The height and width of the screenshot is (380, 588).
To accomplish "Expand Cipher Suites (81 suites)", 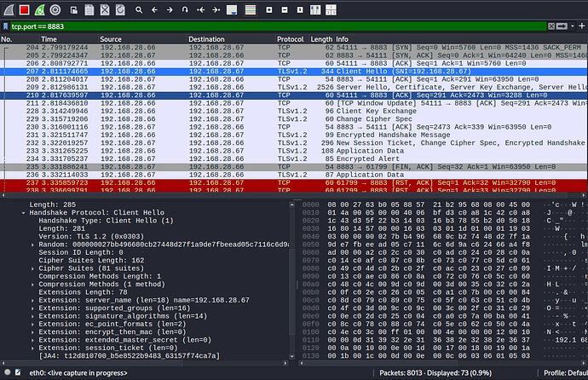I will [x=32, y=268].
